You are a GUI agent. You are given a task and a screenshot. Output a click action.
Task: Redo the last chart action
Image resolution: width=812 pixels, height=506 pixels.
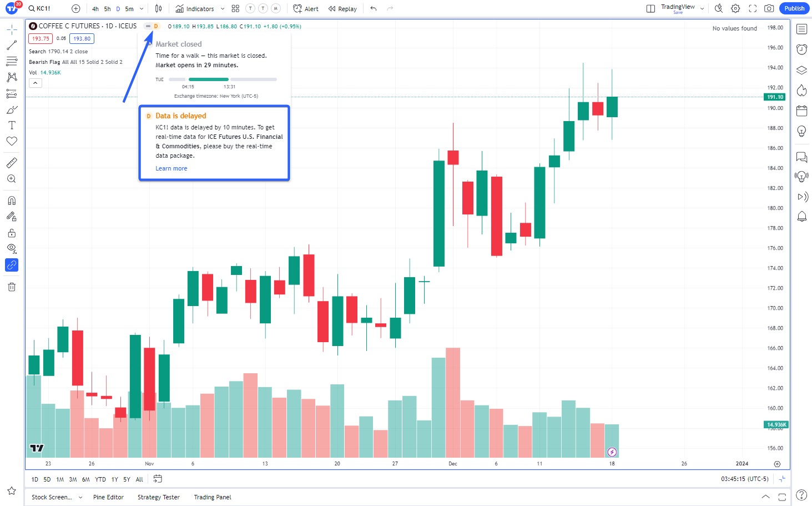point(390,8)
